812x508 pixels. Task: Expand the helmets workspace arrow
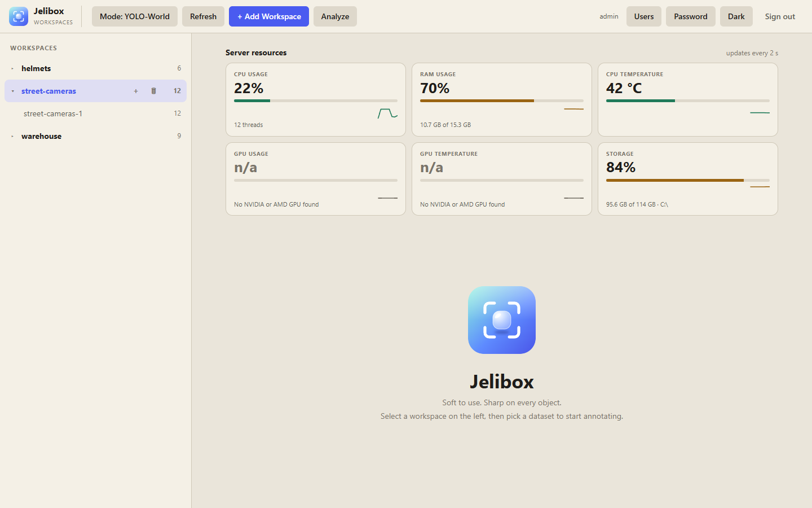[x=12, y=68]
